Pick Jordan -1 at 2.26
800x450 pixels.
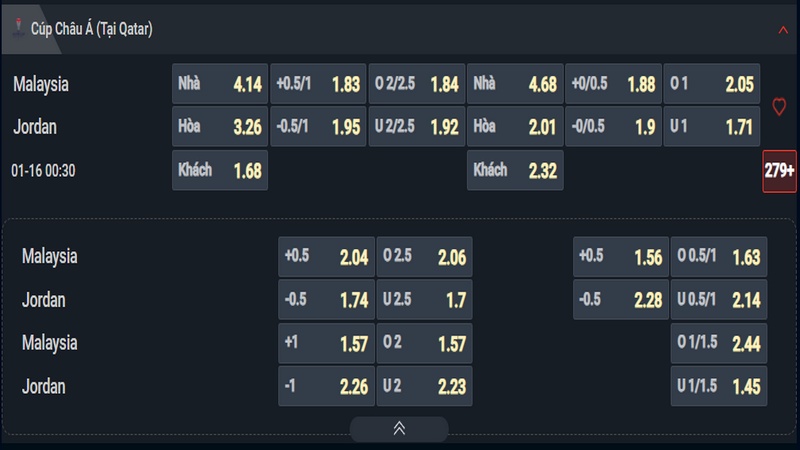click(x=326, y=386)
